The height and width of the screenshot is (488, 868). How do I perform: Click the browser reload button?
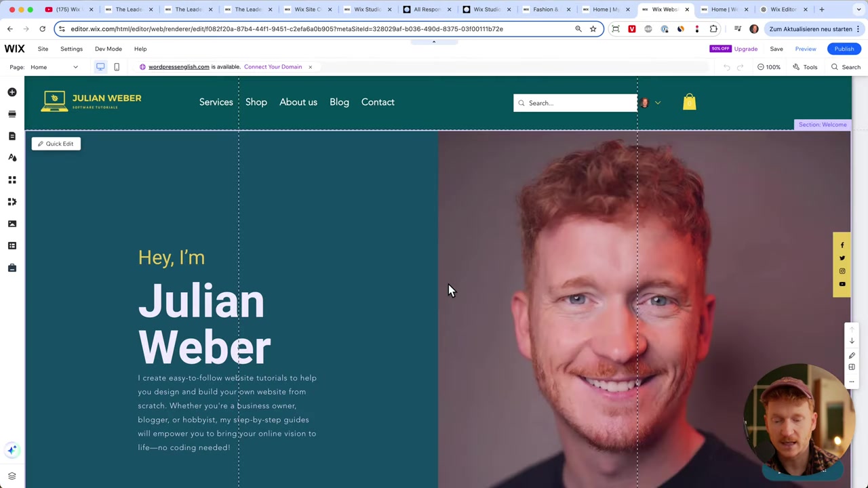[x=42, y=29]
